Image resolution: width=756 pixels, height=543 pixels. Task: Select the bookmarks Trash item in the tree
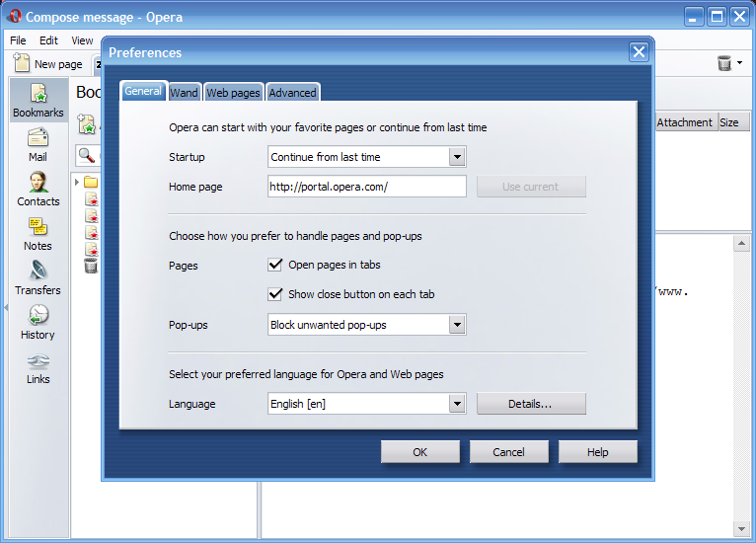(91, 266)
